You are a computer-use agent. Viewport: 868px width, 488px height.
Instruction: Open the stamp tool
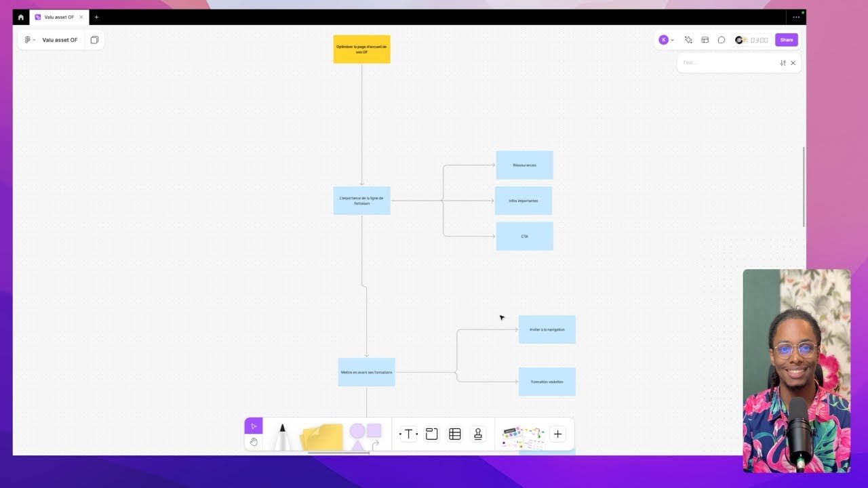pyautogui.click(x=478, y=434)
